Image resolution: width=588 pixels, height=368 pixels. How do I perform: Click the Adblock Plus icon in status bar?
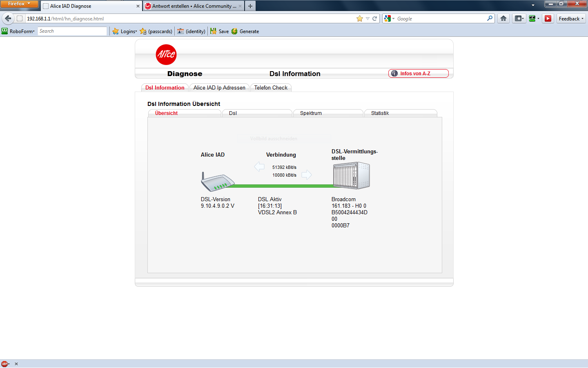click(4, 364)
